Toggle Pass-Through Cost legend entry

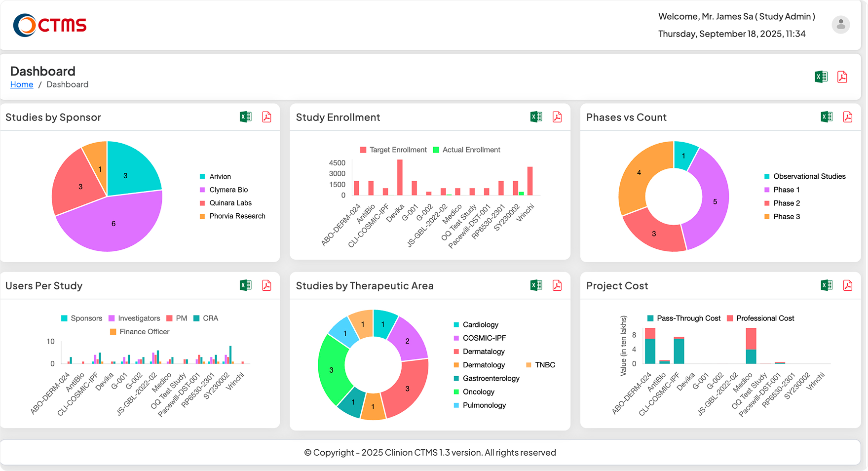(684, 318)
